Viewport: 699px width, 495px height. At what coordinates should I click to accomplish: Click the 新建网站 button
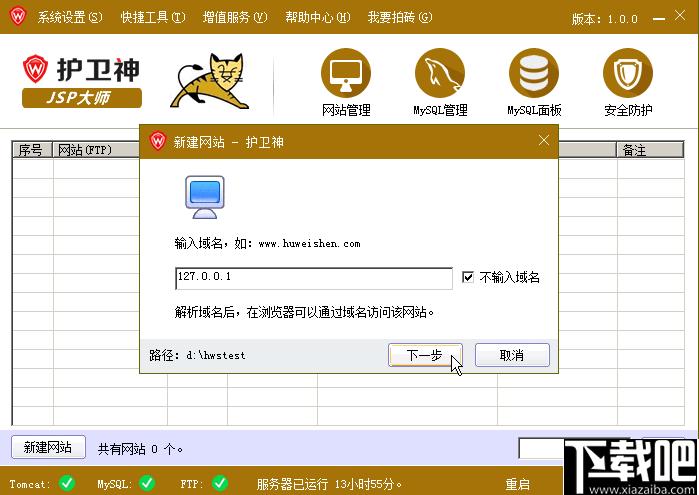pos(48,447)
